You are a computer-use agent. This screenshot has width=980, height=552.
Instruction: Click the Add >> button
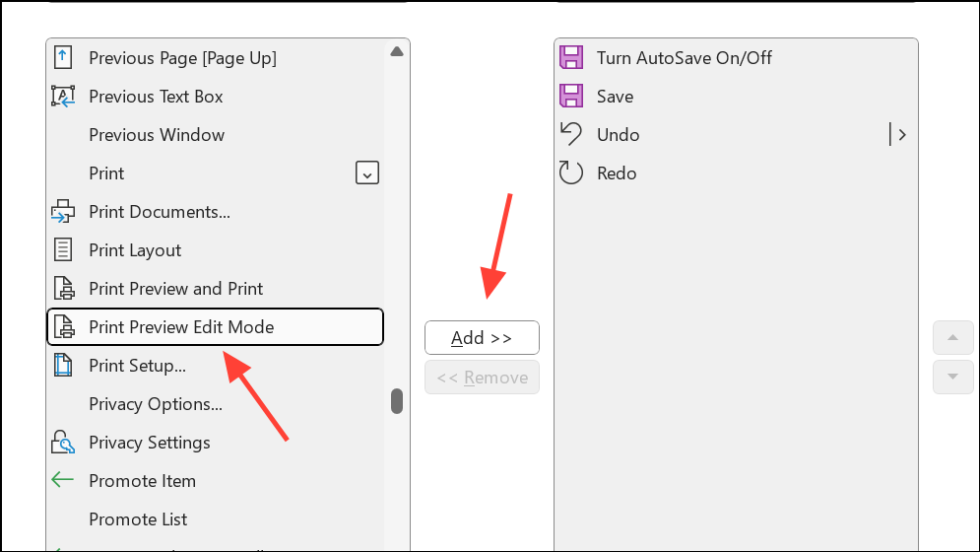tap(482, 338)
